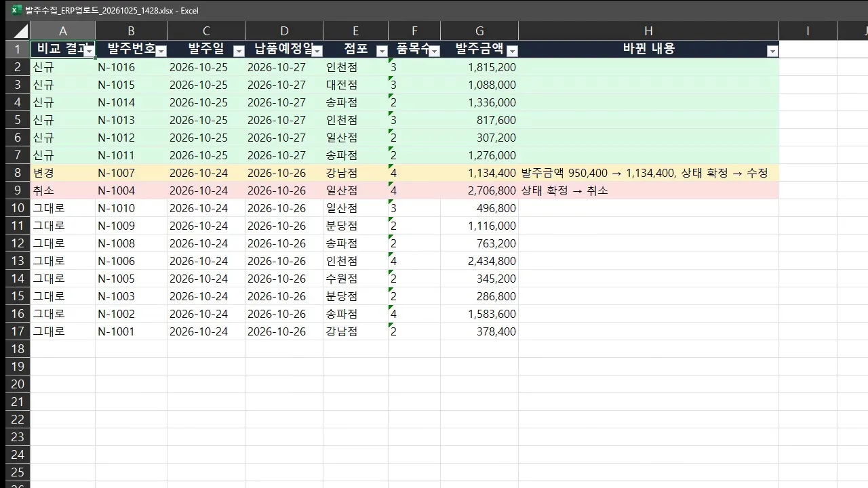Click the 2,434,800 amount cell
The width and height of the screenshot is (868, 488).
coord(479,261)
